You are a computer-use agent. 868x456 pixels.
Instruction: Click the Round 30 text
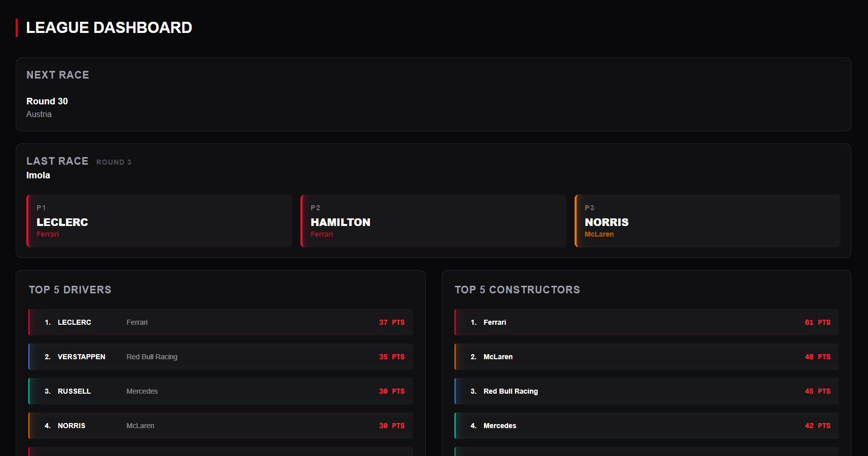47,101
